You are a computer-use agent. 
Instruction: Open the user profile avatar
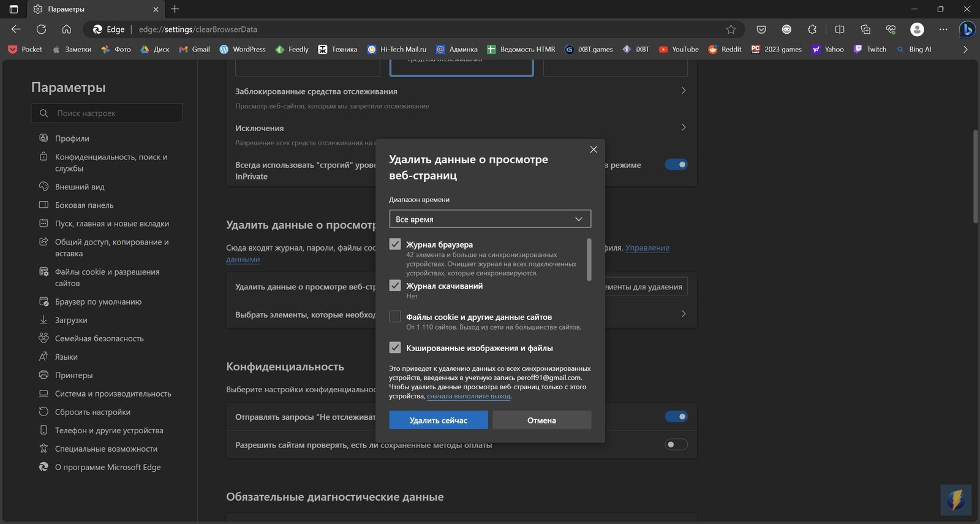tap(917, 29)
